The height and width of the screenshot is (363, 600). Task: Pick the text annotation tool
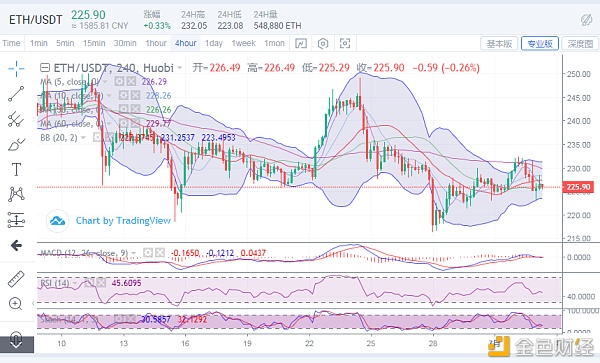click(x=16, y=169)
